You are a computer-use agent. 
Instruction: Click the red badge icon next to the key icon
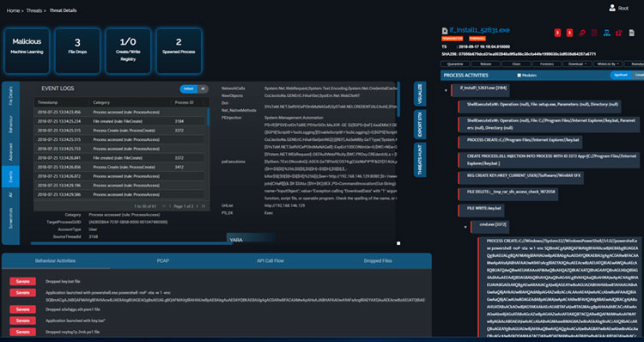coord(569,33)
